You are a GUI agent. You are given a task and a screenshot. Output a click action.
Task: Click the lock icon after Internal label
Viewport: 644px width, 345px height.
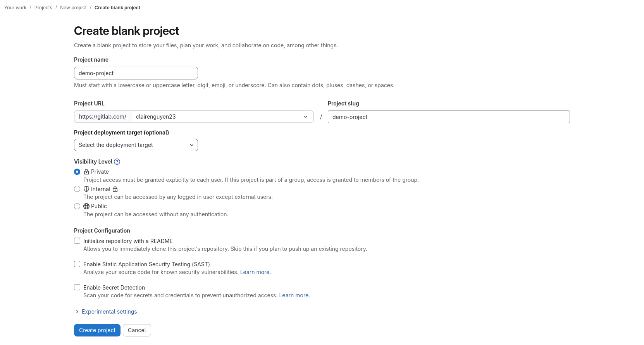115,189
